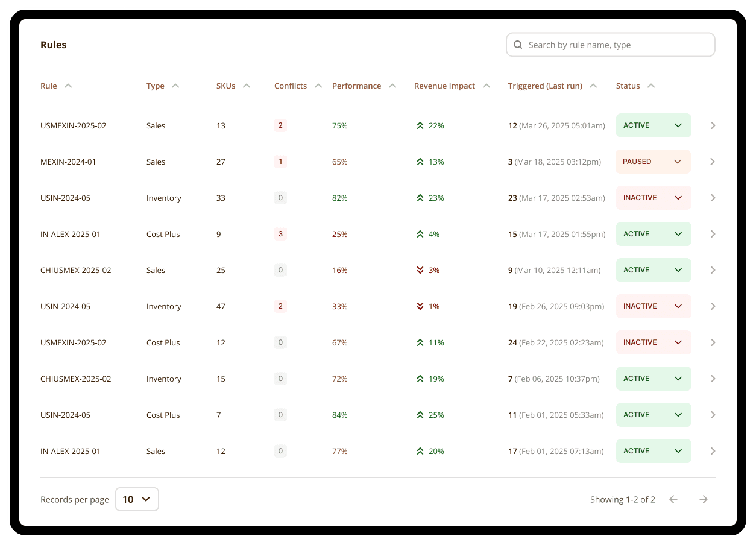Viewport: 756px width, 545px height.
Task: Open row arrow for rule with 75% performance
Action: pos(713,125)
